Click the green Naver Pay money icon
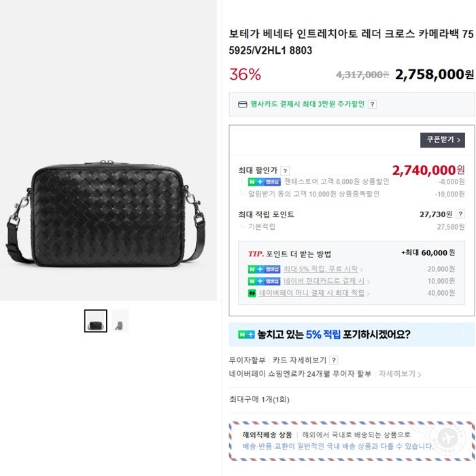The width and height of the screenshot is (476, 476). (x=252, y=293)
